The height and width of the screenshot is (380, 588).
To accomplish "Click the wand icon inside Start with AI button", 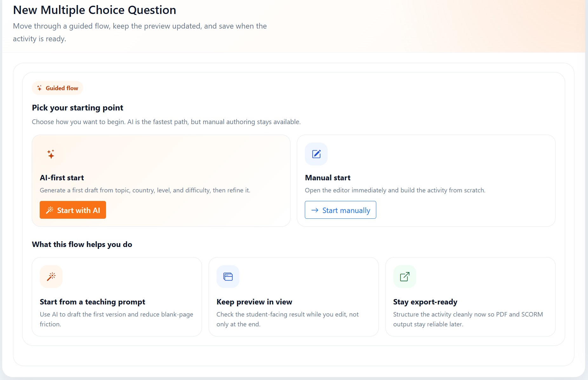I will tap(50, 210).
